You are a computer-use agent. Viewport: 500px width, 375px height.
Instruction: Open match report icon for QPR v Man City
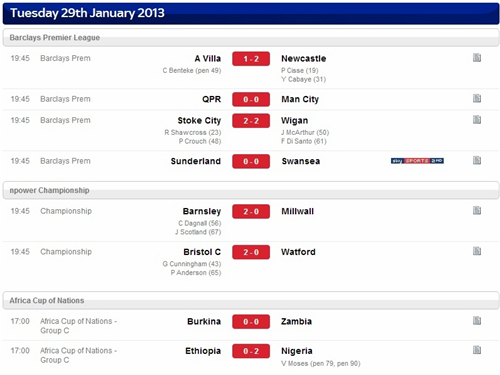tap(477, 98)
